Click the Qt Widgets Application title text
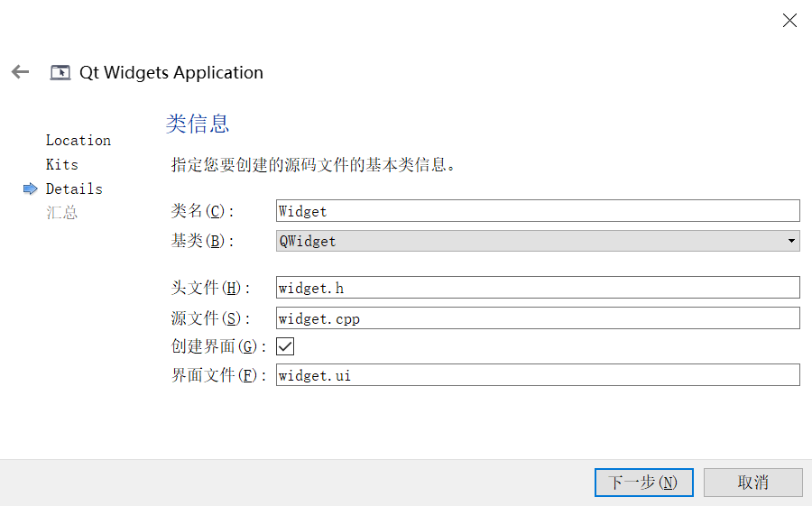This screenshot has width=812, height=506. [x=171, y=72]
